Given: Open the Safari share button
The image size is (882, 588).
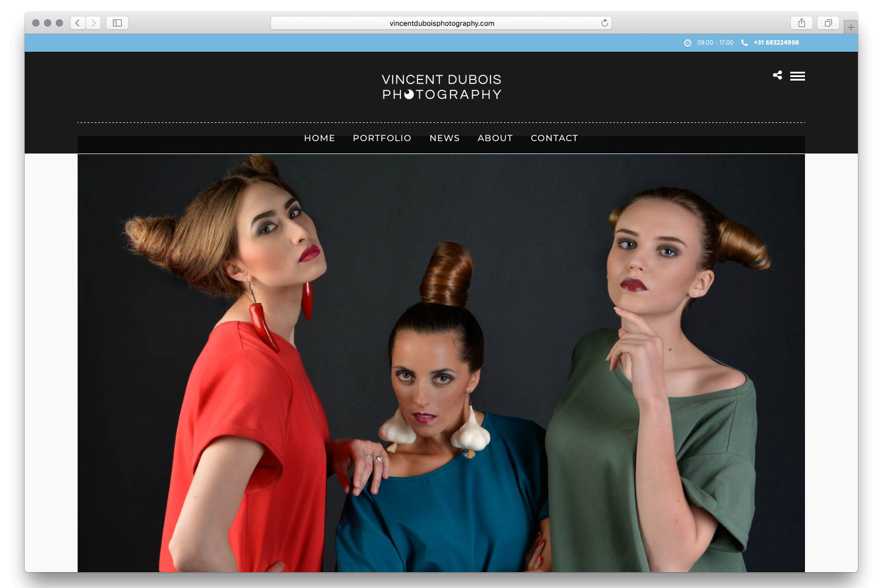Looking at the screenshot, I should click(801, 23).
